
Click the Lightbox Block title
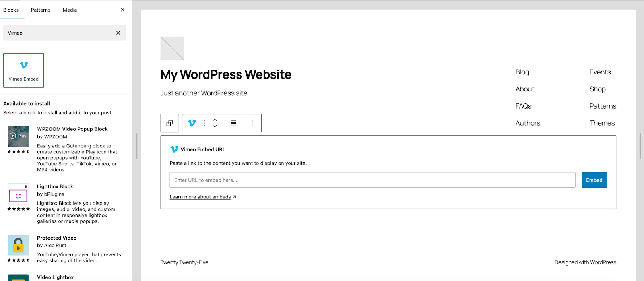(55, 186)
